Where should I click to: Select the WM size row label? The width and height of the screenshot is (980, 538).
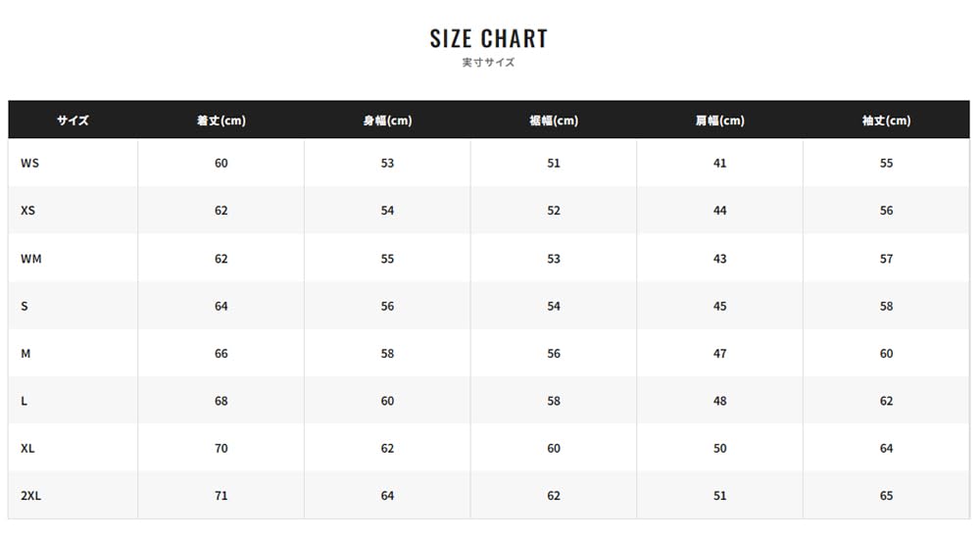tap(30, 259)
